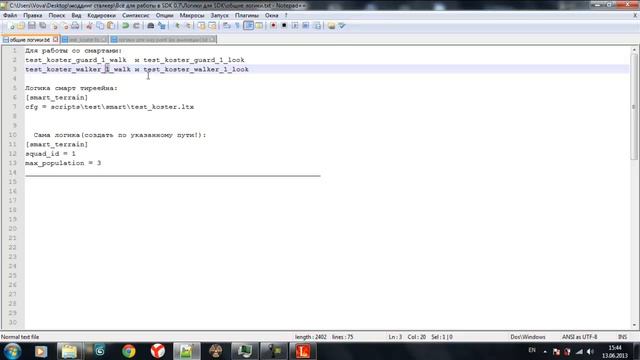
Task: Click the Copy toolbar icon
Action: [x=100, y=26]
